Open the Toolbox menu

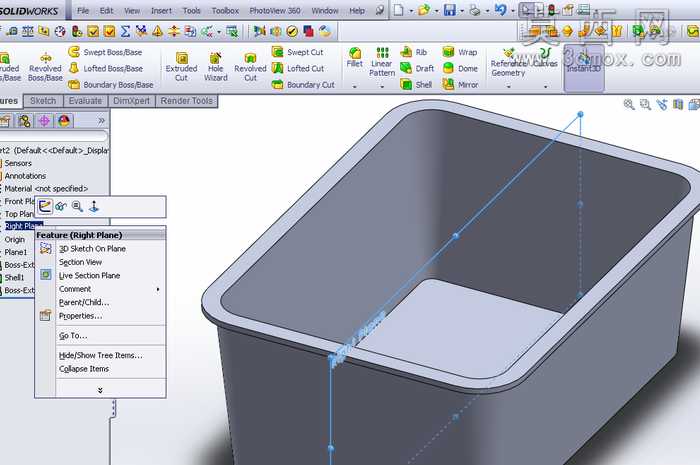point(225,10)
